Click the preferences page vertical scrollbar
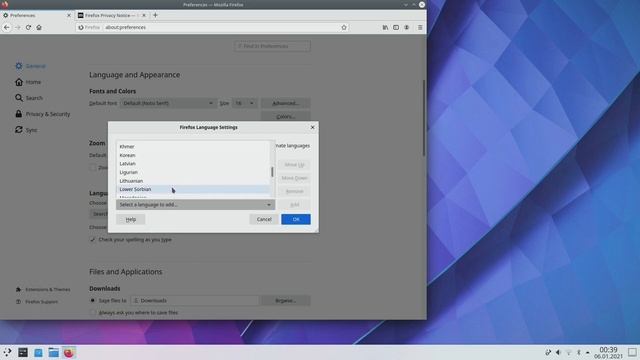Viewport: 640px width, 360px height. tap(424, 118)
